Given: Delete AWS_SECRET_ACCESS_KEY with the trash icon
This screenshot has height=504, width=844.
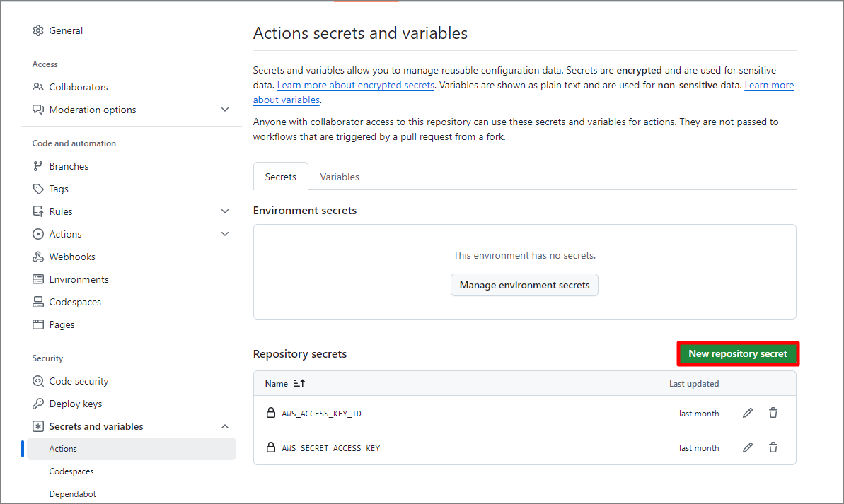Looking at the screenshot, I should point(773,447).
